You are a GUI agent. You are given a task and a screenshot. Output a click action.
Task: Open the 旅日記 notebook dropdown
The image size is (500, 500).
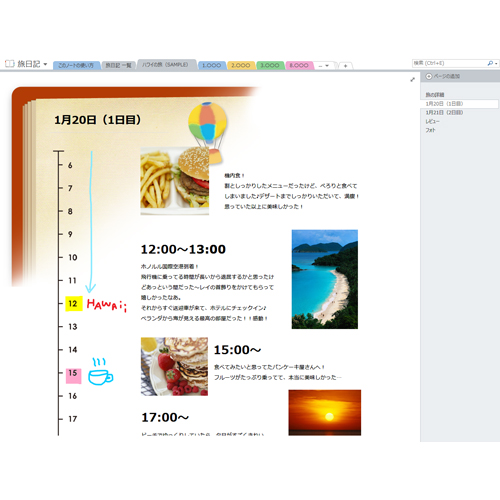(x=45, y=64)
